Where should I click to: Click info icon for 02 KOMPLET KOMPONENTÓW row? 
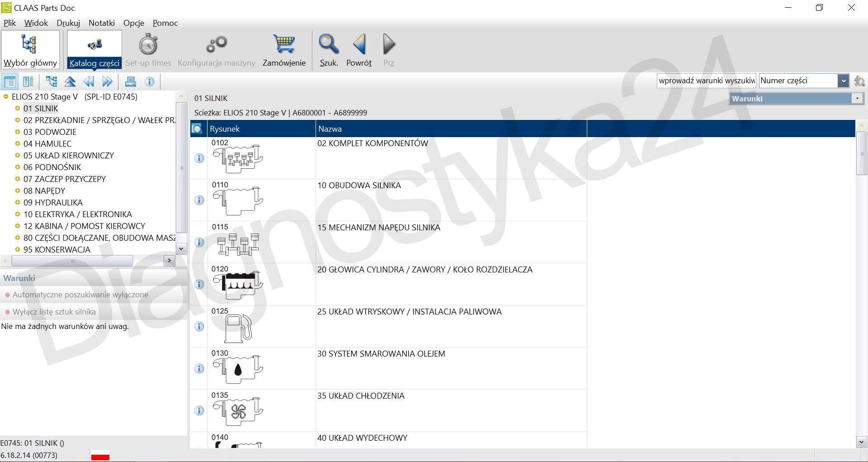point(199,158)
